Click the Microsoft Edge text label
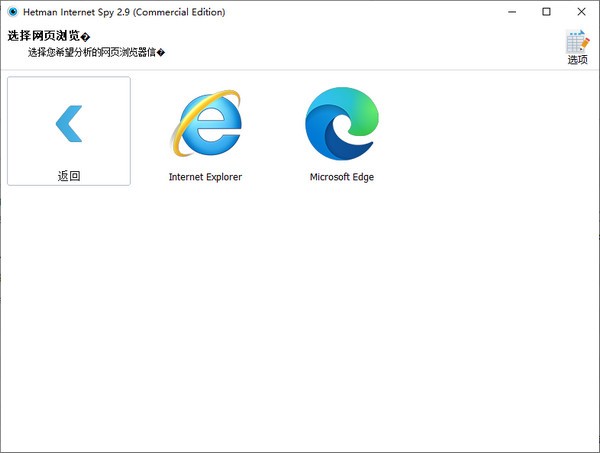 point(342,177)
